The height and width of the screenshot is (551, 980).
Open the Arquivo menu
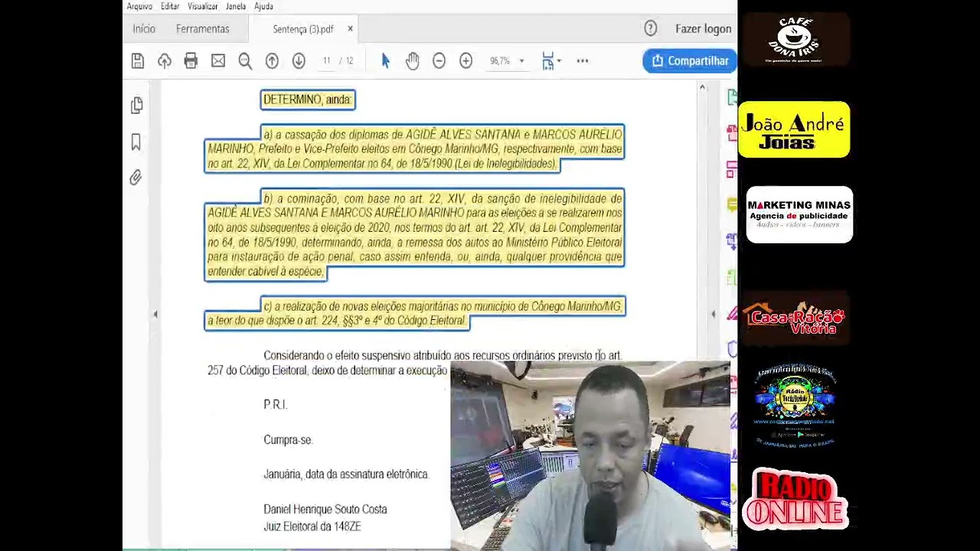139,6
